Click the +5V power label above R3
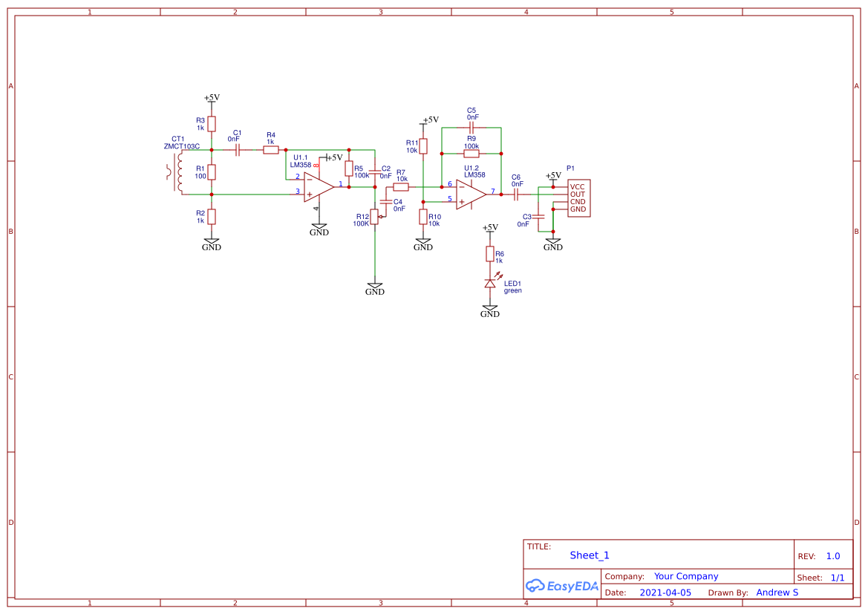Image resolution: width=868 pixels, height=614 pixels. coord(212,97)
